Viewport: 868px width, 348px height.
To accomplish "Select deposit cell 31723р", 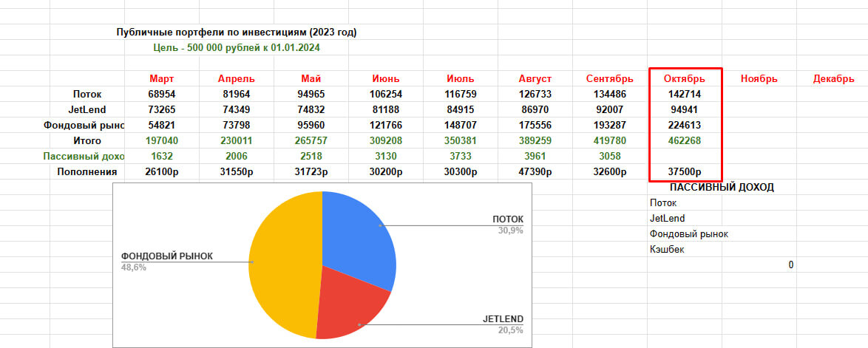I will pos(311,171).
